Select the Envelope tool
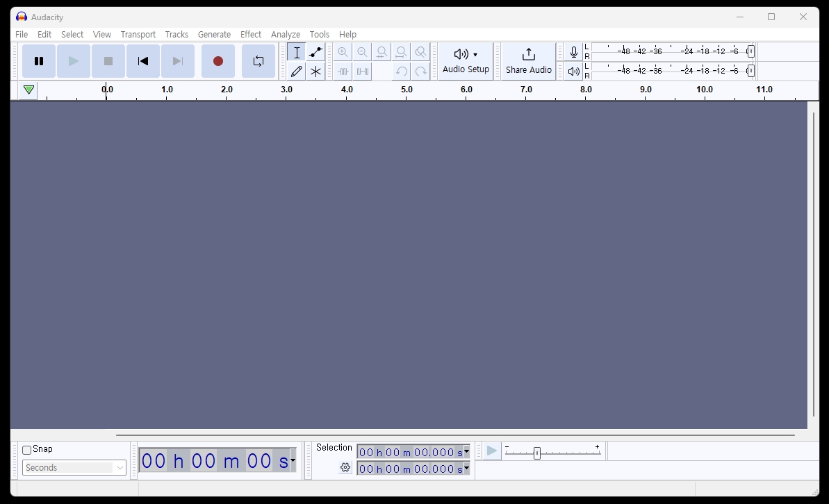The width and height of the screenshot is (829, 504). point(315,52)
